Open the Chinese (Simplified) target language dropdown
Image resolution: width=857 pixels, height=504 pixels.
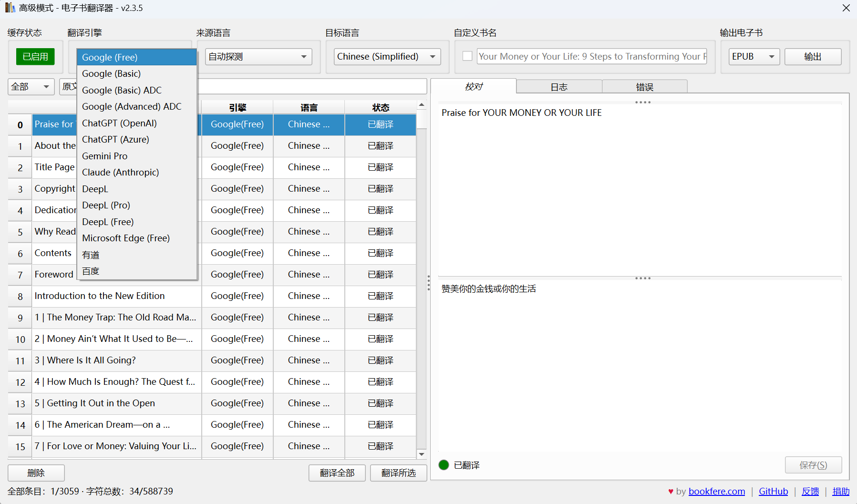[387, 57]
